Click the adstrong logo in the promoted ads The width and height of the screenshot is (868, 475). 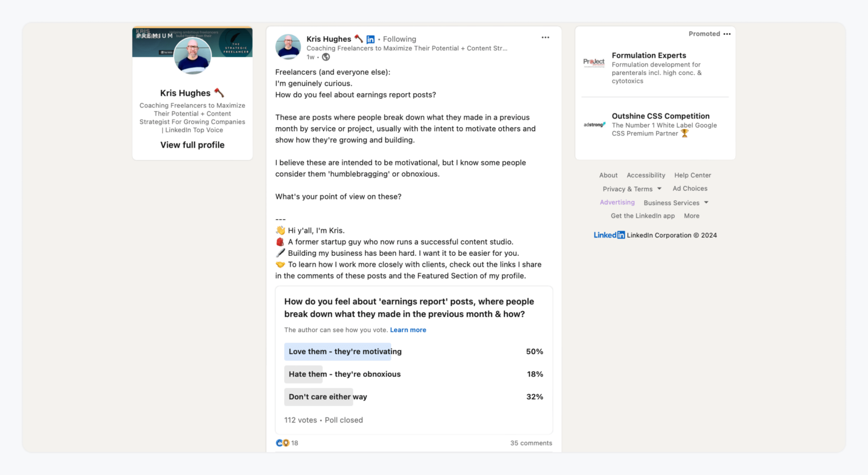click(594, 125)
